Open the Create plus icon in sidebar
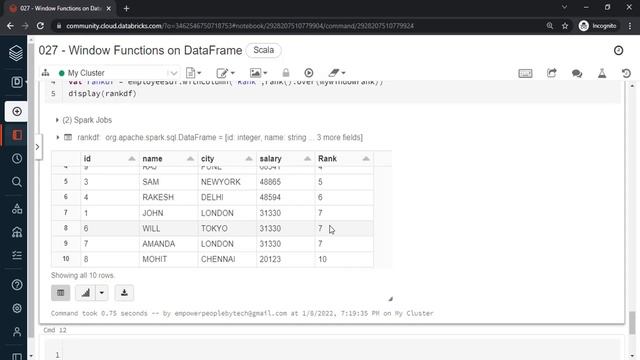640x360 pixels. point(17,111)
